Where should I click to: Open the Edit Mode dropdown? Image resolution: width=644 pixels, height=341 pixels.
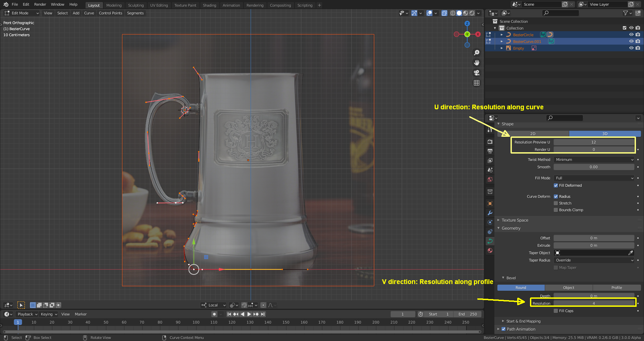click(22, 13)
